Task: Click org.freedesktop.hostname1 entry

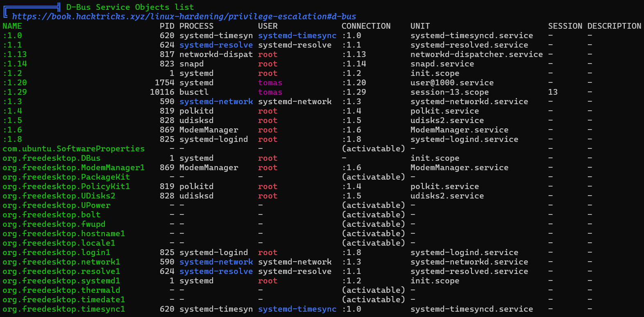Action: 64,233
